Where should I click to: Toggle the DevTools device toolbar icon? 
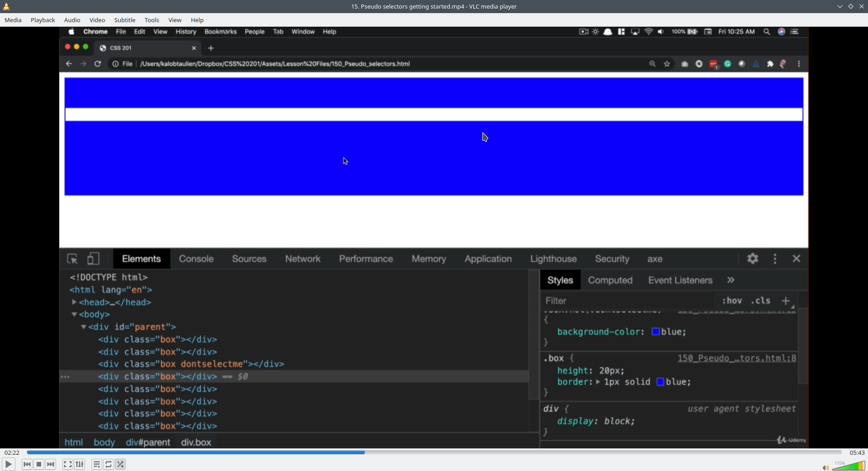[x=93, y=259]
